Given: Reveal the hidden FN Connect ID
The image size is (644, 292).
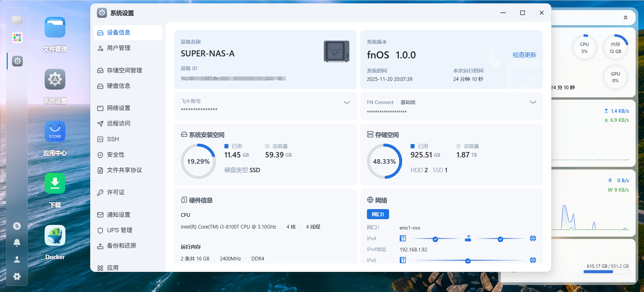Looking at the screenshot, I should [x=533, y=102].
